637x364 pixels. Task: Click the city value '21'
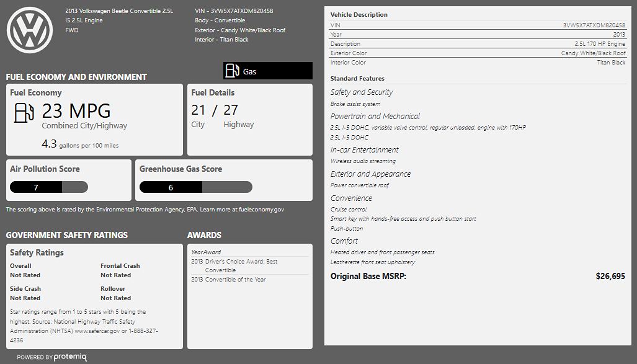pyautogui.click(x=198, y=110)
